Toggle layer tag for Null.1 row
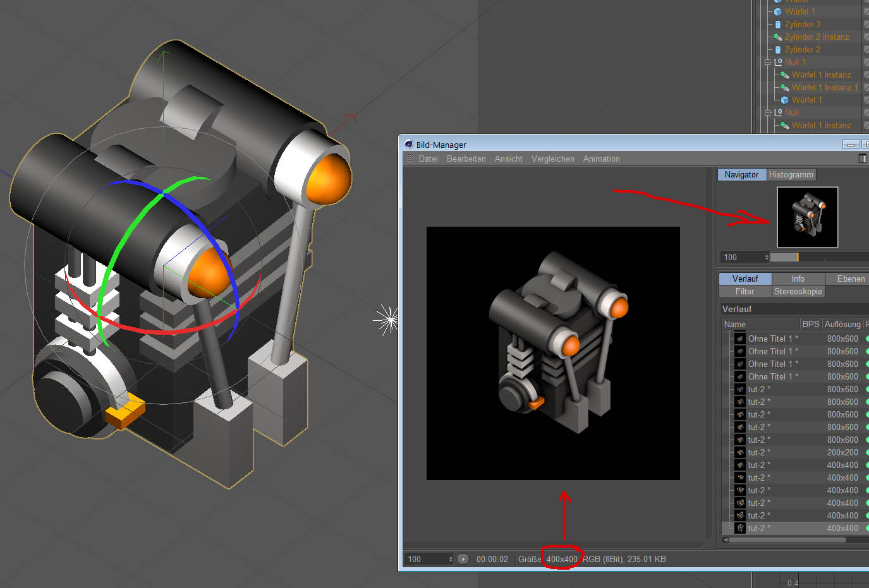The height and width of the screenshot is (588, 869). click(x=866, y=62)
